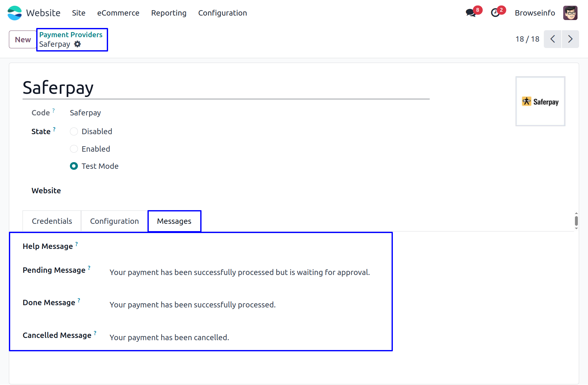
Task: Switch to the Credentials tab
Action: pyautogui.click(x=52, y=221)
